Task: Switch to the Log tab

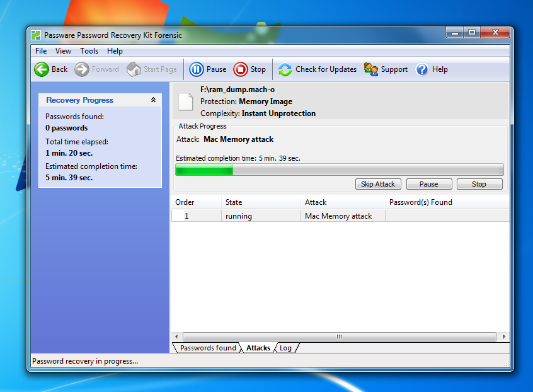Action: click(285, 348)
